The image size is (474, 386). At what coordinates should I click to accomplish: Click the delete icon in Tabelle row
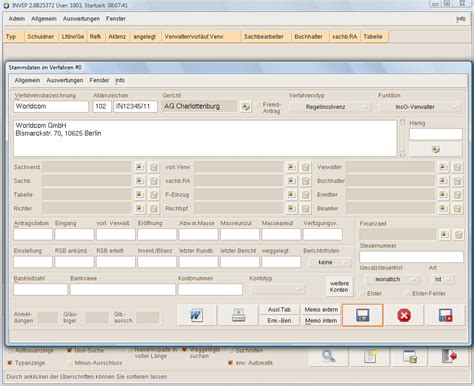tap(154, 195)
